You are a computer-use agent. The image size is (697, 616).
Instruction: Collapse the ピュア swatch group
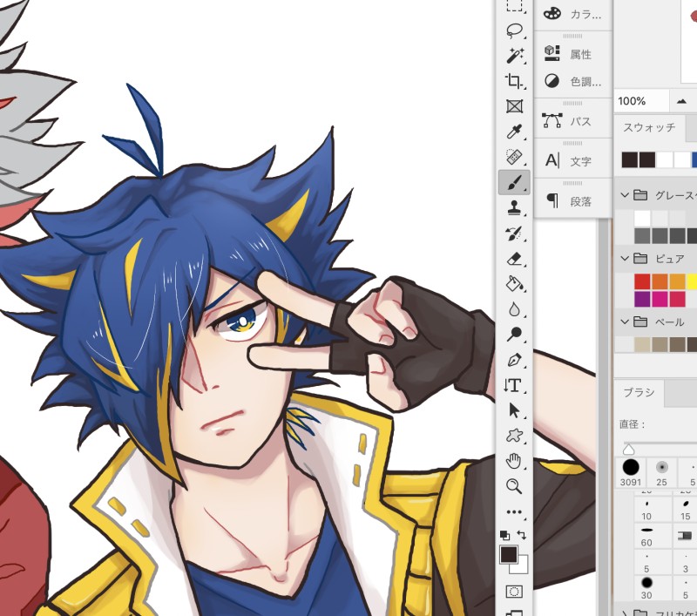tap(625, 258)
